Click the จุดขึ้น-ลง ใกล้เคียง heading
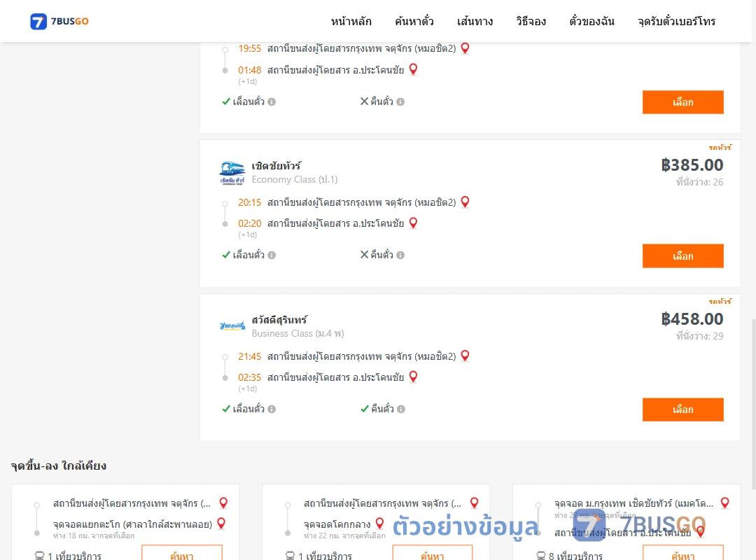The image size is (756, 560). (x=59, y=466)
